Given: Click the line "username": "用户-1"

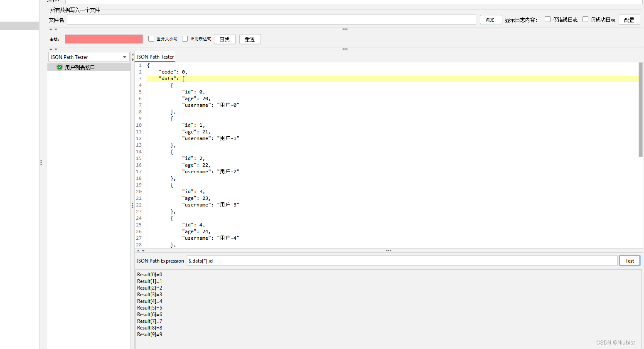Looking at the screenshot, I should point(211,138).
